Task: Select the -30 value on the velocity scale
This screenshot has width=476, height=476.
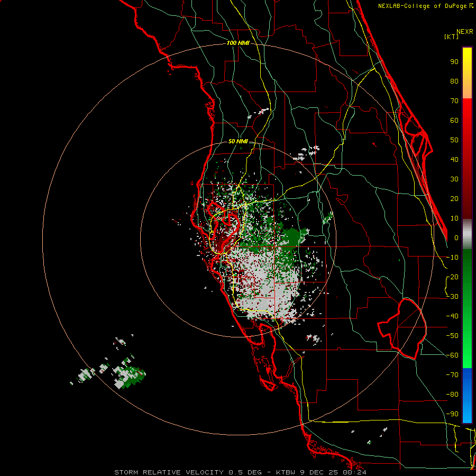Action: (x=452, y=297)
